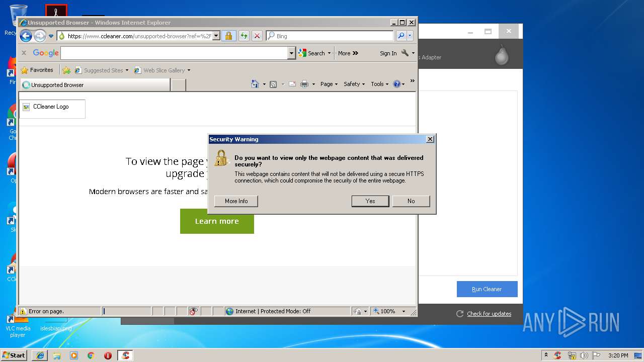This screenshot has width=644, height=362.
Task: Click the Bing magnifier search icon
Action: pyautogui.click(x=401, y=36)
